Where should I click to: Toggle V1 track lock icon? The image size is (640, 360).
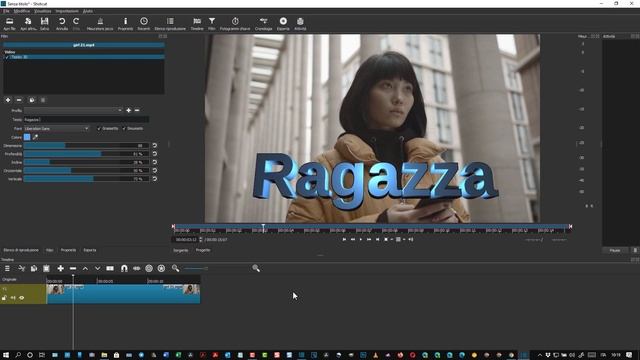tap(4, 298)
